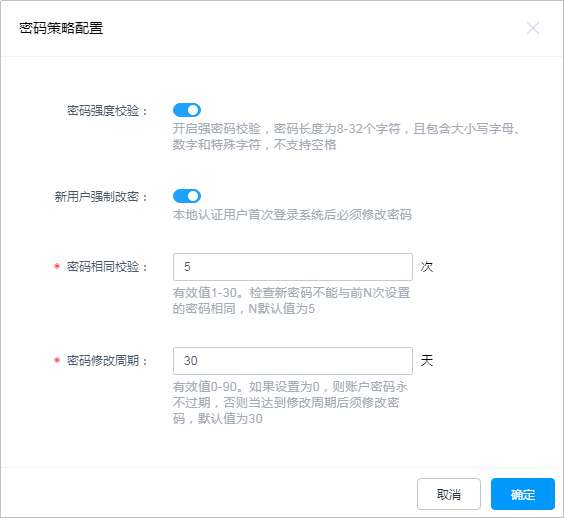Close the 密码策略配置 dialog with X
The height and width of the screenshot is (518, 564).
click(x=533, y=28)
